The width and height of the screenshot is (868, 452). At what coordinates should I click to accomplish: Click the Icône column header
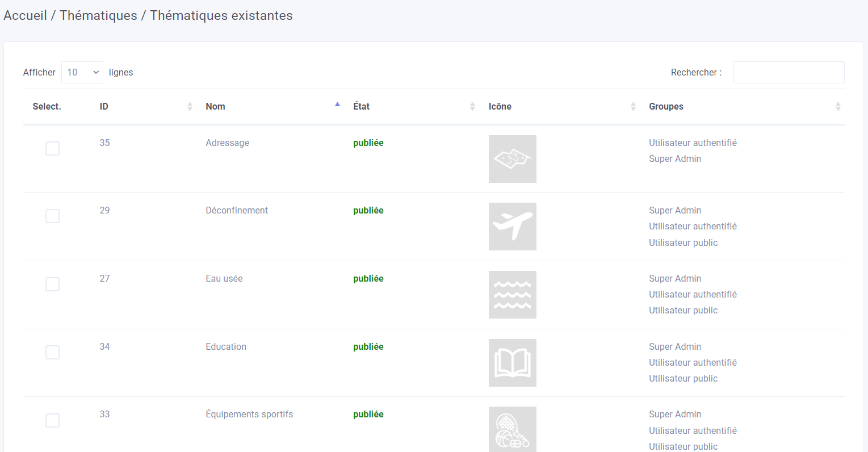(500, 106)
